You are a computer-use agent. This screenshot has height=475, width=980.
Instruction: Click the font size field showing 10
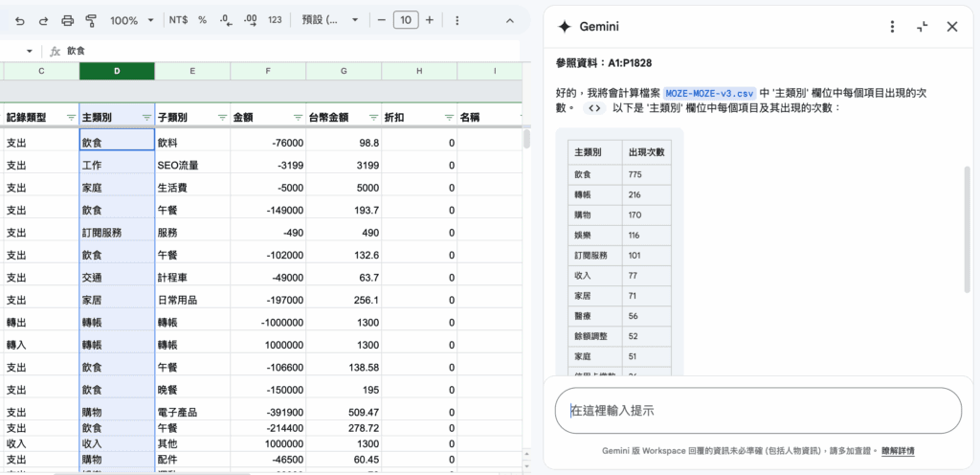point(406,20)
